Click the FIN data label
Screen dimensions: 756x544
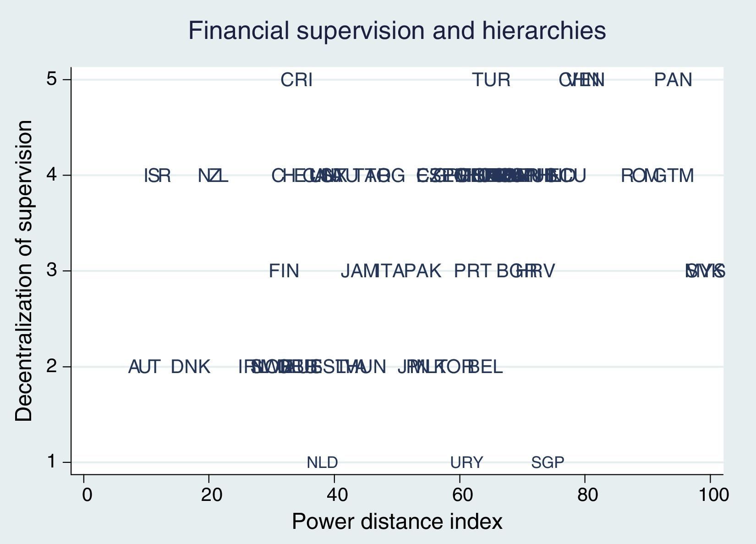point(284,271)
